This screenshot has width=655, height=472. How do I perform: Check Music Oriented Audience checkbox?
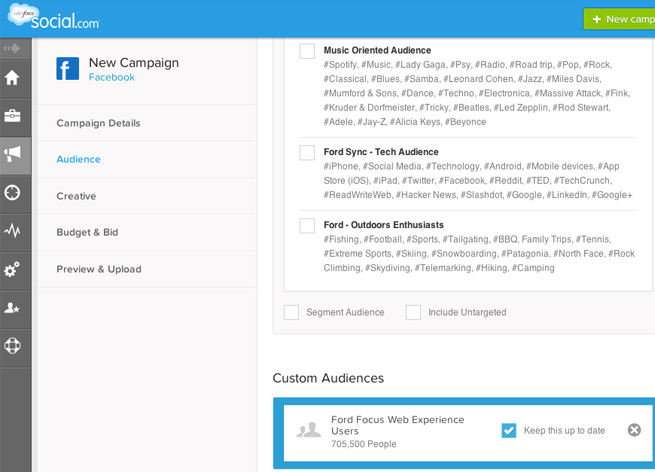pyautogui.click(x=307, y=51)
